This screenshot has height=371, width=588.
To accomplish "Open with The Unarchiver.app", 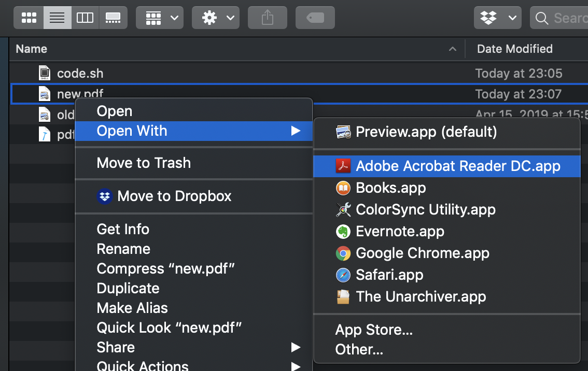I will pos(446,296).
